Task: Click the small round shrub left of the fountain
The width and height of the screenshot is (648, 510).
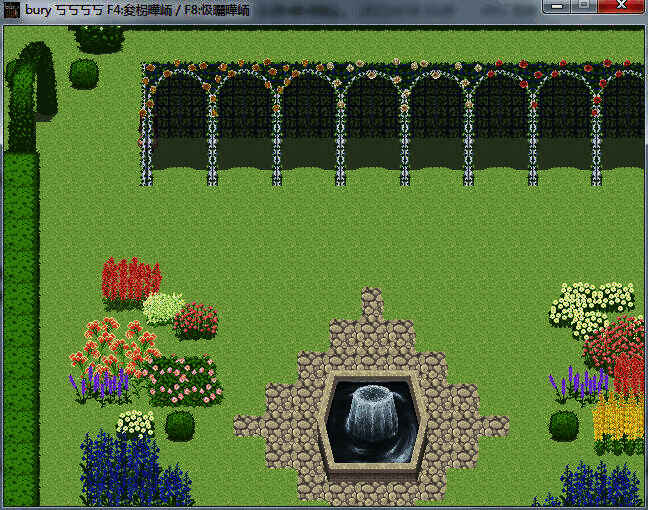Action: coord(180,425)
